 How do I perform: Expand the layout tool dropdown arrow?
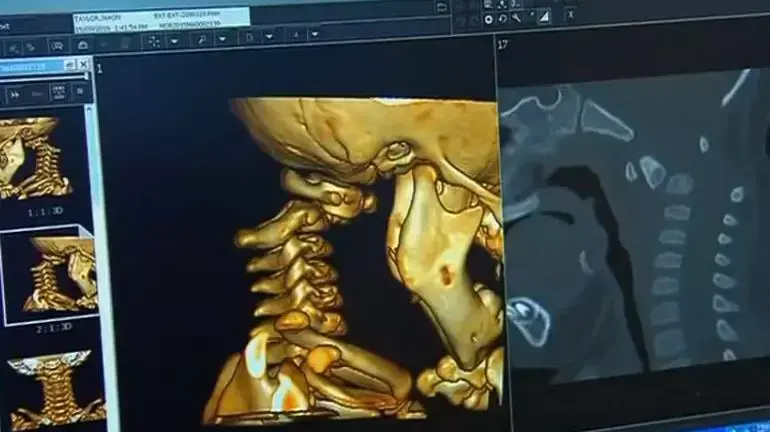[269, 36]
